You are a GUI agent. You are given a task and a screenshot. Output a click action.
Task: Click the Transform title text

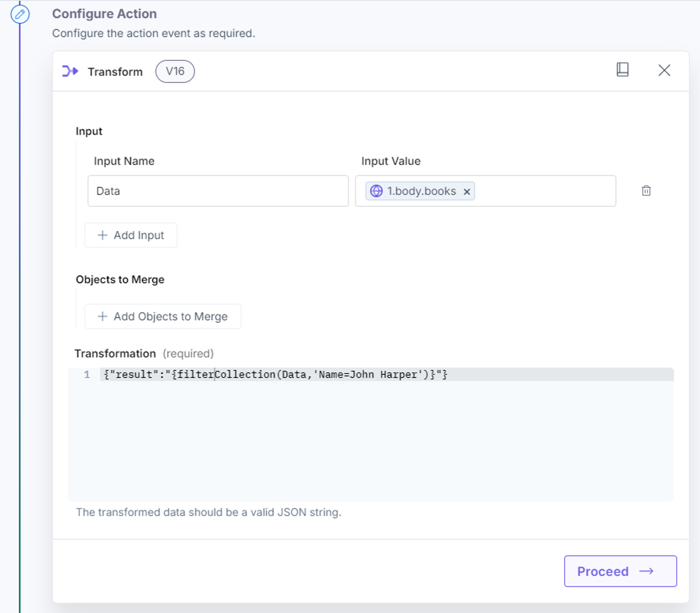point(115,72)
